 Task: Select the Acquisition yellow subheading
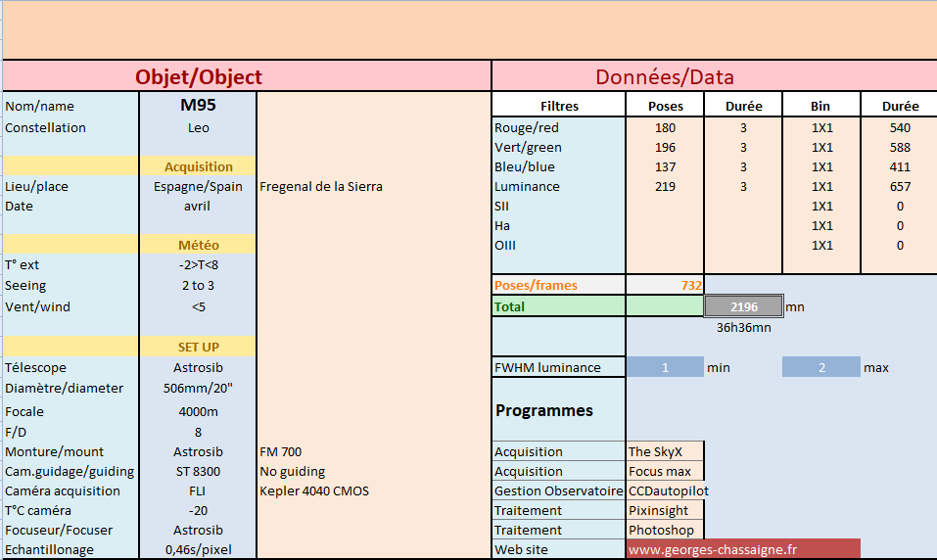click(x=198, y=166)
